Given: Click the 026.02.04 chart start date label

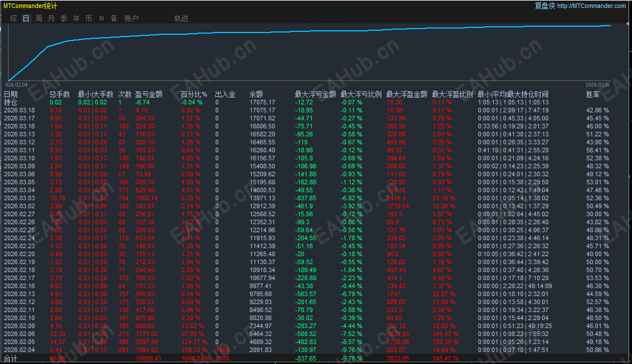Looking at the screenshot, I should (17, 85).
